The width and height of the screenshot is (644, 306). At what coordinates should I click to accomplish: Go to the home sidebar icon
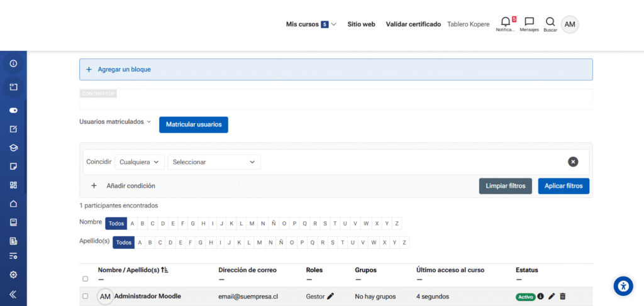coord(13,204)
